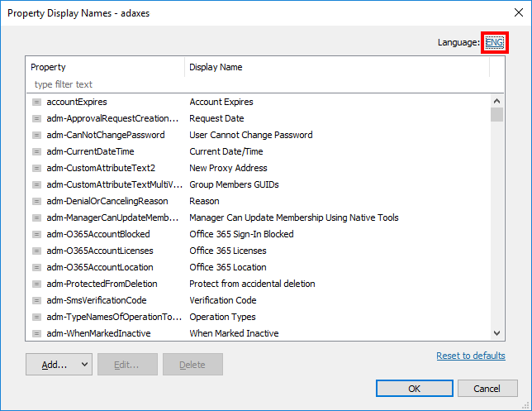Click the icon beside accountExpires property
532x411 pixels.
[36, 102]
